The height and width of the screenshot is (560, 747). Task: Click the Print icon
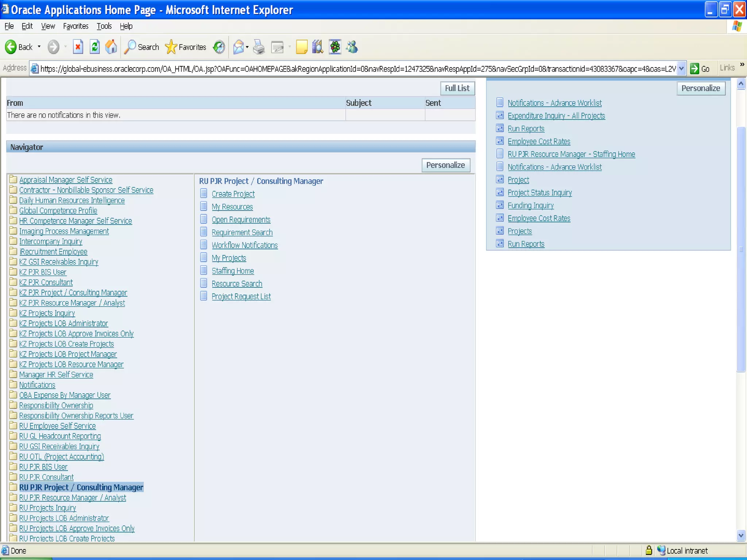(x=259, y=47)
